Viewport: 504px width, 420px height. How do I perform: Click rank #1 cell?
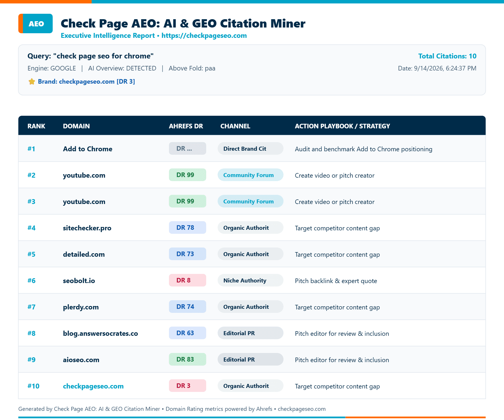pos(31,149)
